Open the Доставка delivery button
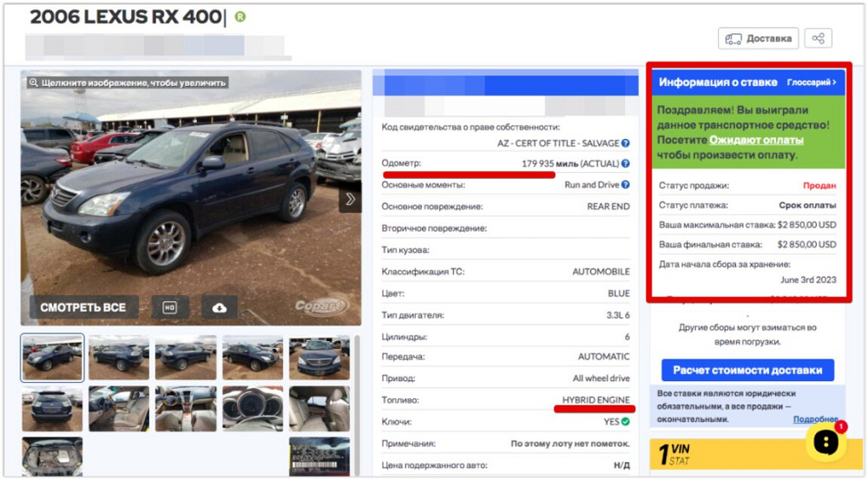The height and width of the screenshot is (480, 868). 758,38
